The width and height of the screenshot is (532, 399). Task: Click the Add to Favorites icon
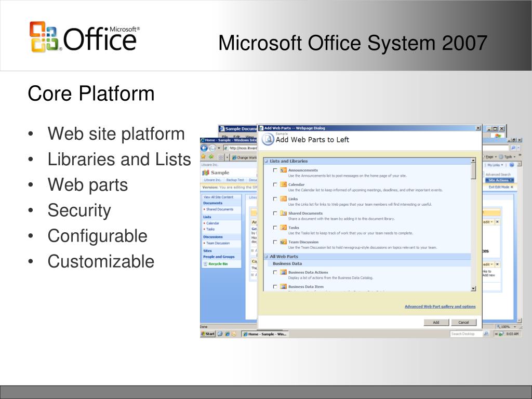click(211, 157)
